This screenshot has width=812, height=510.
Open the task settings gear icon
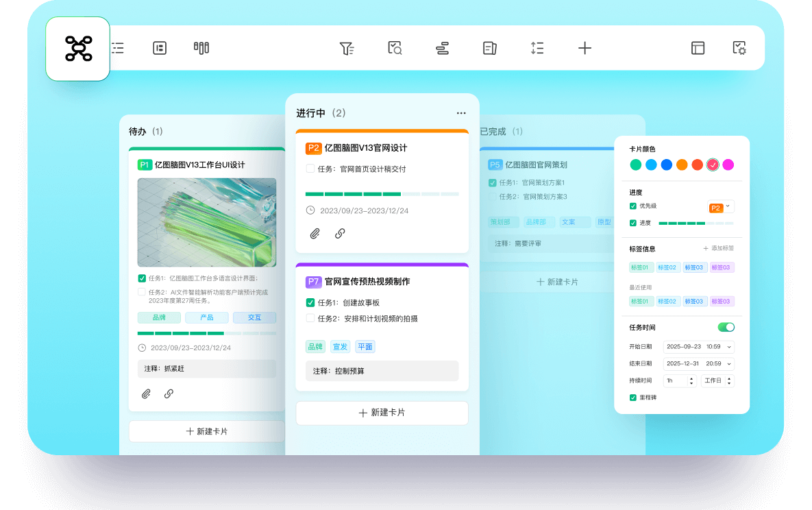click(x=739, y=48)
